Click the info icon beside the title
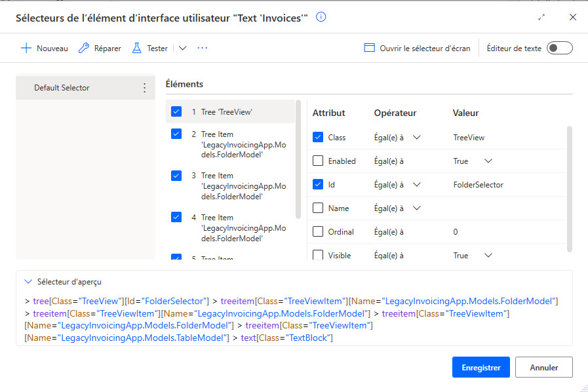The width and height of the screenshot is (588, 392). tap(321, 18)
